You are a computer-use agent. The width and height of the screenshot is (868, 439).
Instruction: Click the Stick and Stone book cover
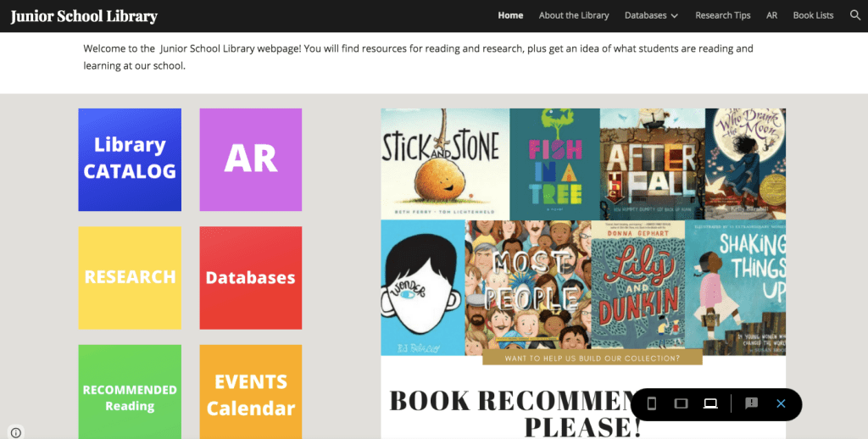pos(444,164)
